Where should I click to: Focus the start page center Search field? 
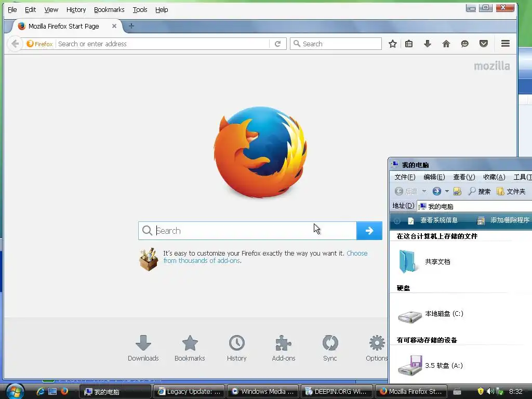point(248,231)
